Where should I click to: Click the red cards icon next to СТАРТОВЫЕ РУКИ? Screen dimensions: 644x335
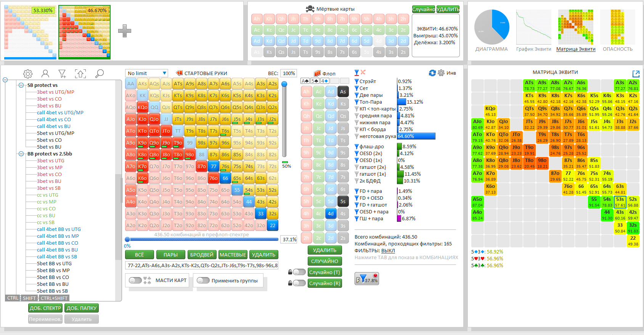coord(179,73)
